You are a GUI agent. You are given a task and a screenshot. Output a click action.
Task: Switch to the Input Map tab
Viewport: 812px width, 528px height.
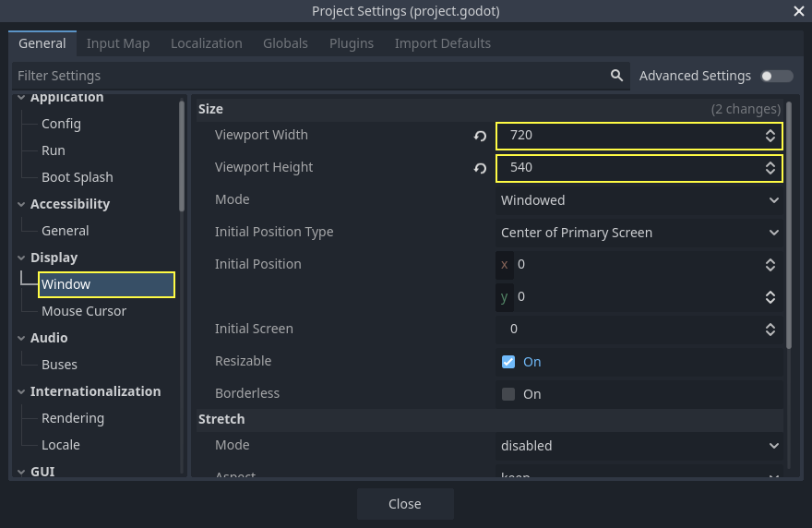(118, 43)
